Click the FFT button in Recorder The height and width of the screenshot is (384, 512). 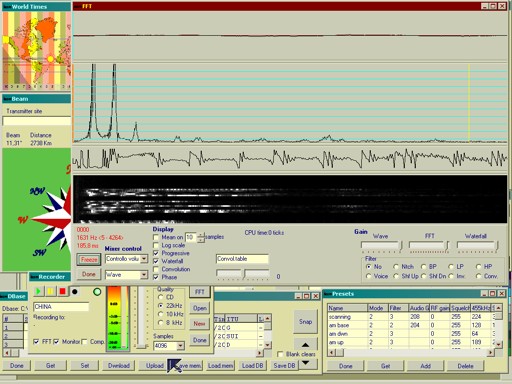tap(199, 292)
